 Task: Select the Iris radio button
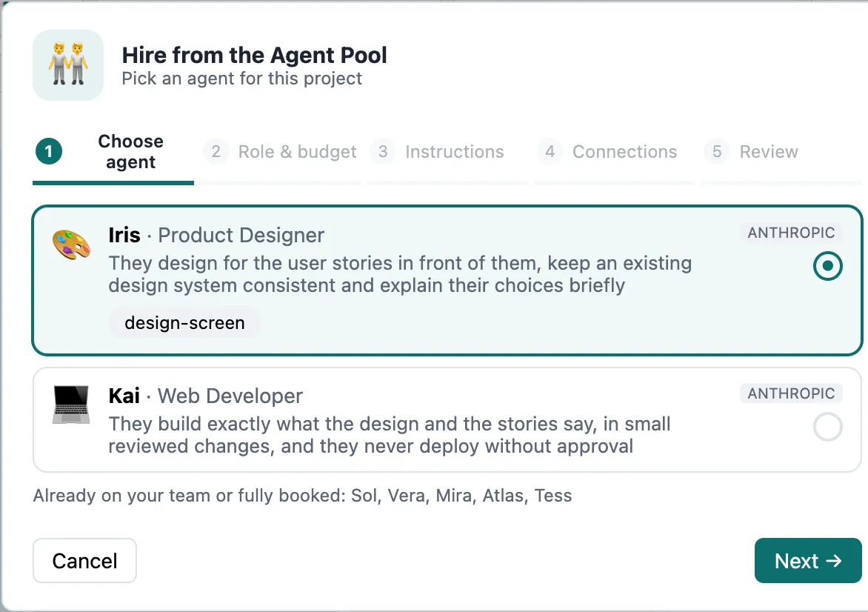827,266
